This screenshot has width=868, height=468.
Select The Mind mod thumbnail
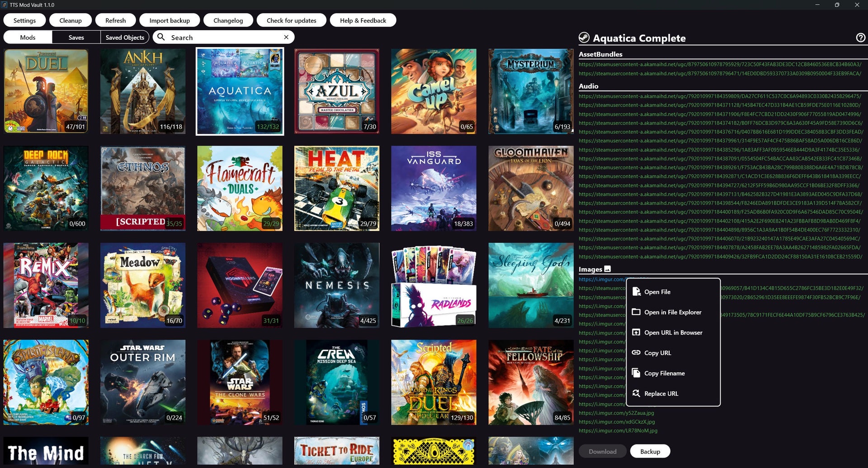[46, 451]
